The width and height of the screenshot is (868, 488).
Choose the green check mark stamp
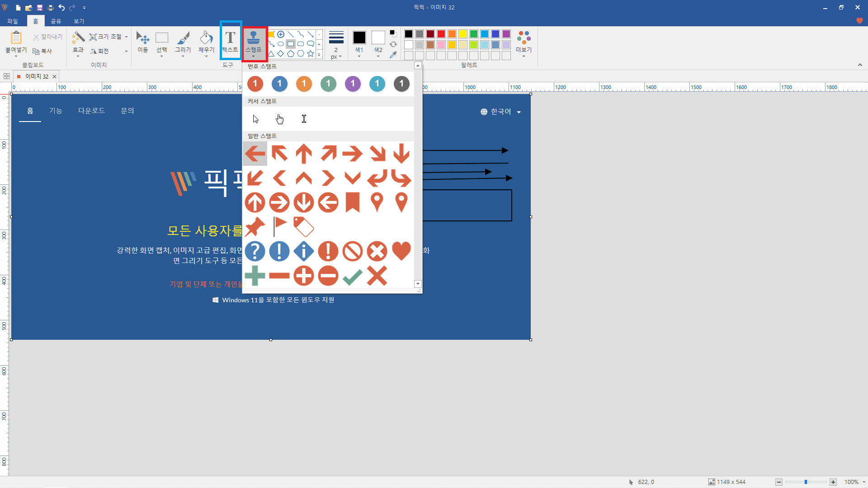pyautogui.click(x=353, y=276)
